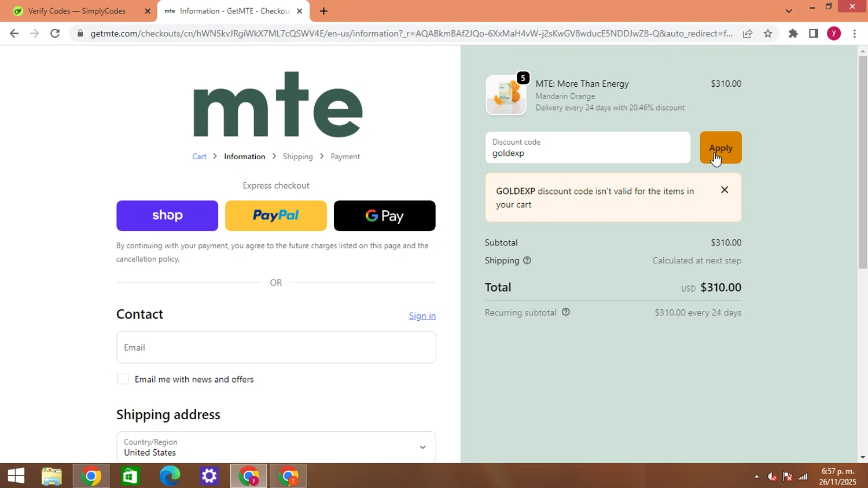Open Microsoft Edge from the taskbar
The width and height of the screenshot is (868, 488).
[170, 476]
